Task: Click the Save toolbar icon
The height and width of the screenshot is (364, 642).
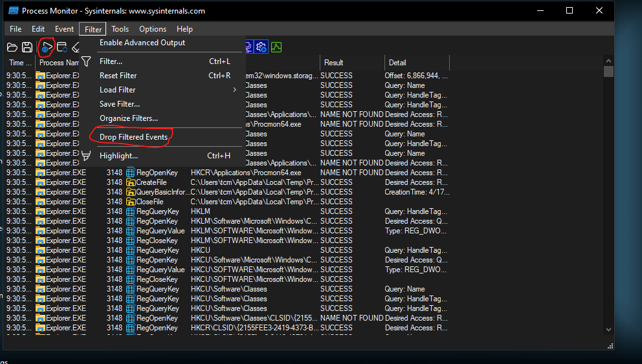Action: 27,47
